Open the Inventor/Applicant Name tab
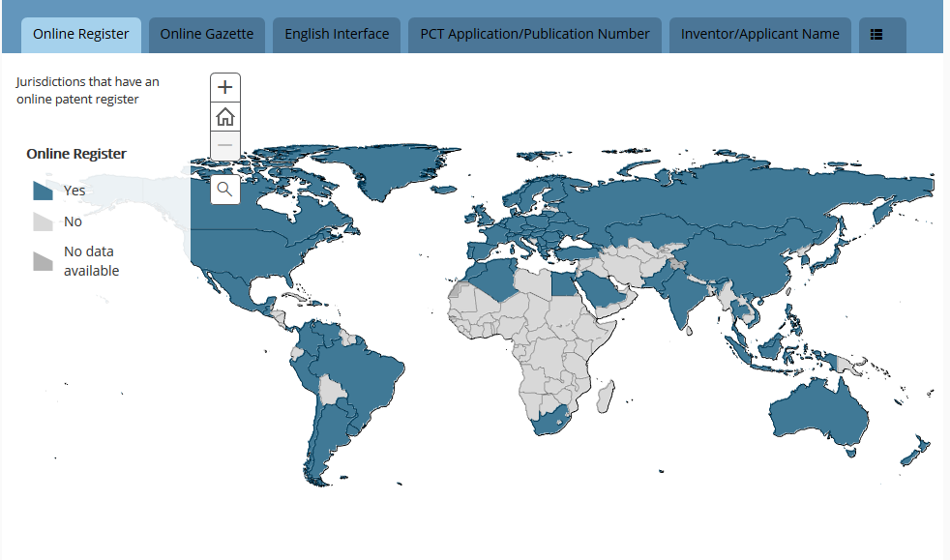The width and height of the screenshot is (950, 560). (x=759, y=33)
